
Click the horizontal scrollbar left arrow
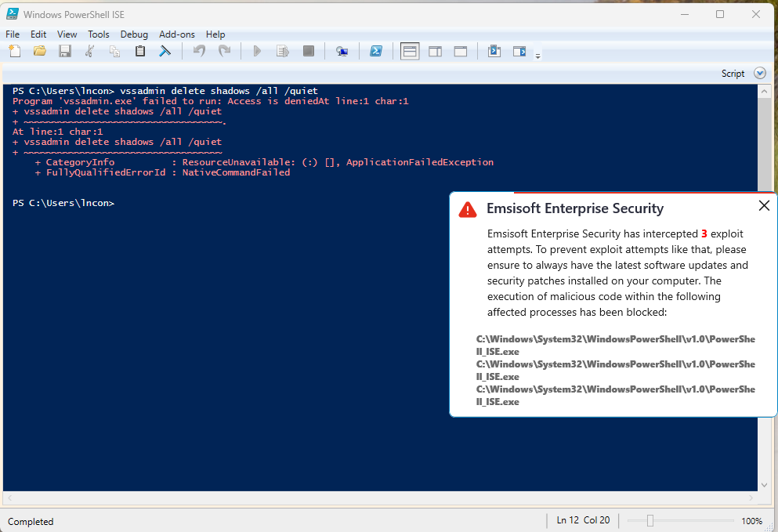(9, 498)
